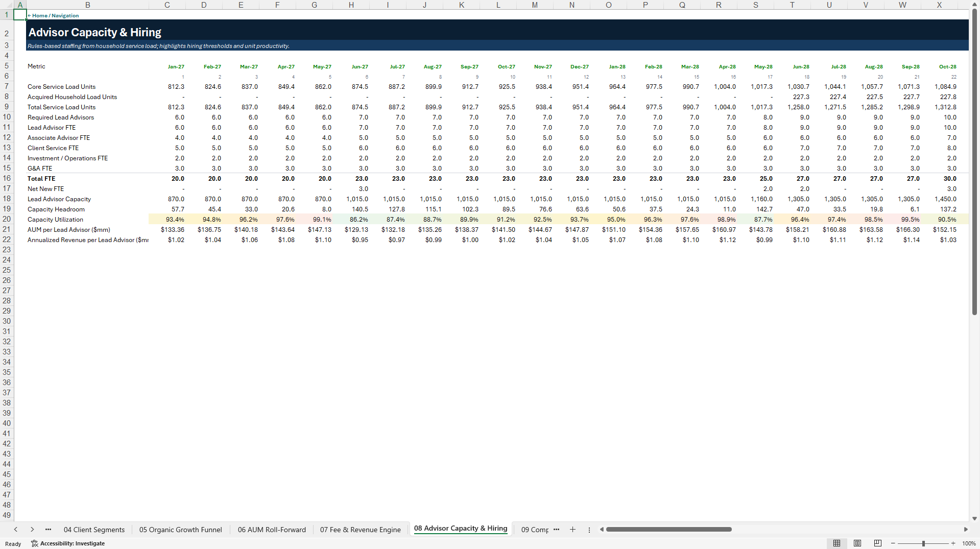Select the Jan-27 utilization cell 93.4%

167,220
